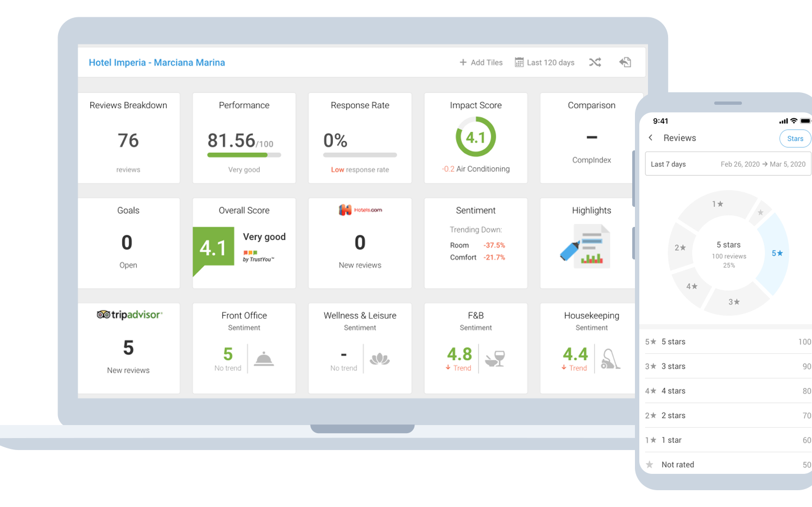The image size is (812, 507).
Task: Tap the 2 stars list row
Action: tap(728, 415)
